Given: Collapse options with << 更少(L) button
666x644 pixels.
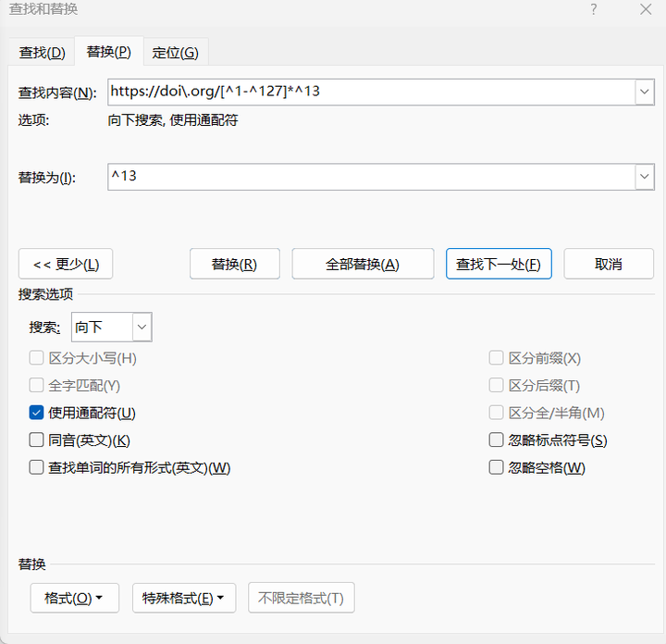Looking at the screenshot, I should click(x=66, y=264).
